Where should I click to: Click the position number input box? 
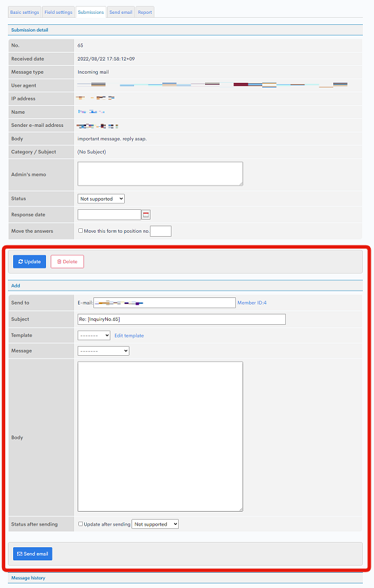160,231
